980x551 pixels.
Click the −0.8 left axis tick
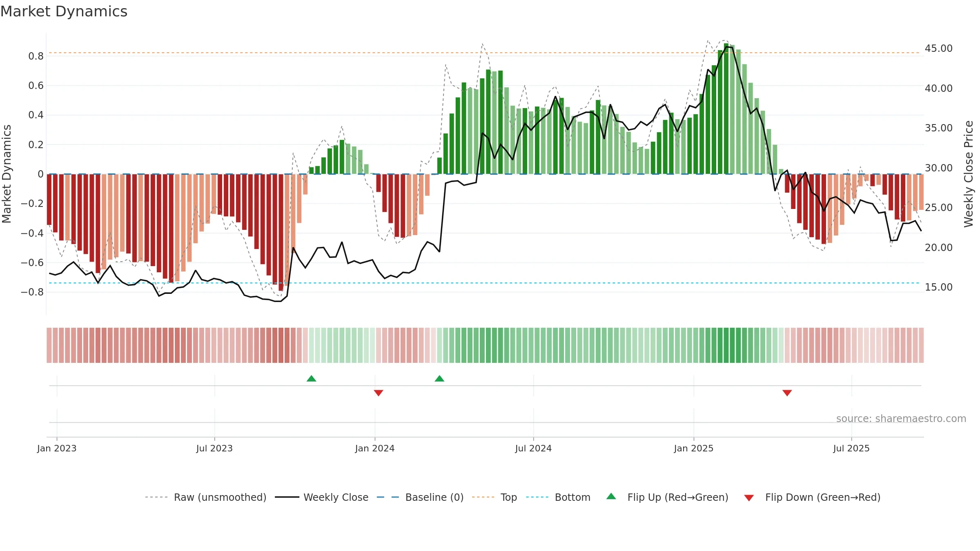[32, 292]
